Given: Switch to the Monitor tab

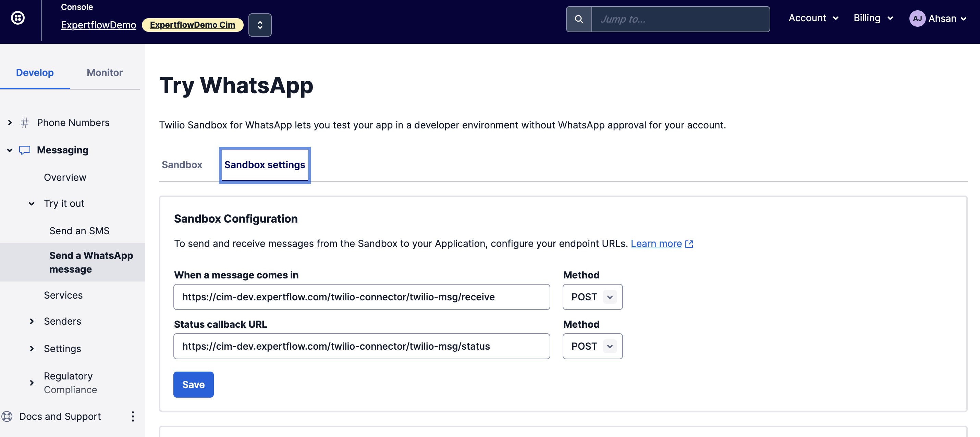Looking at the screenshot, I should click(105, 72).
